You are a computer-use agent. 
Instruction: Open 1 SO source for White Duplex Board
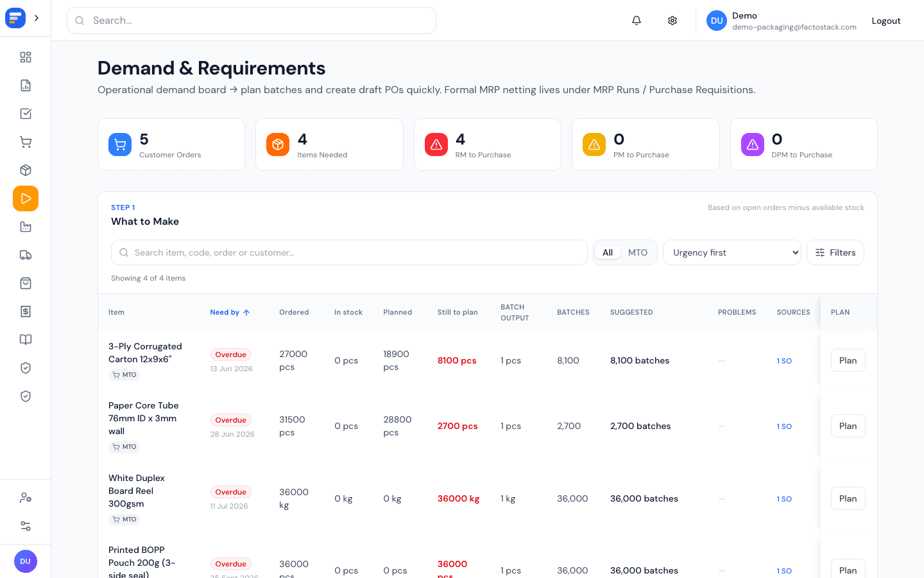coord(784,499)
